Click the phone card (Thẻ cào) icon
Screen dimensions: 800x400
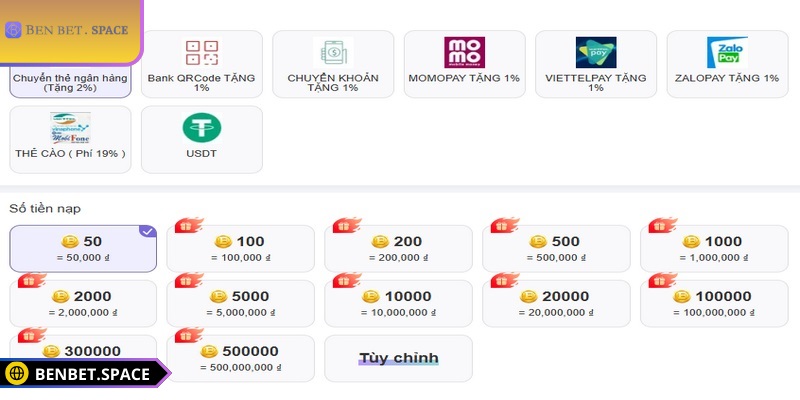pyautogui.click(x=70, y=128)
